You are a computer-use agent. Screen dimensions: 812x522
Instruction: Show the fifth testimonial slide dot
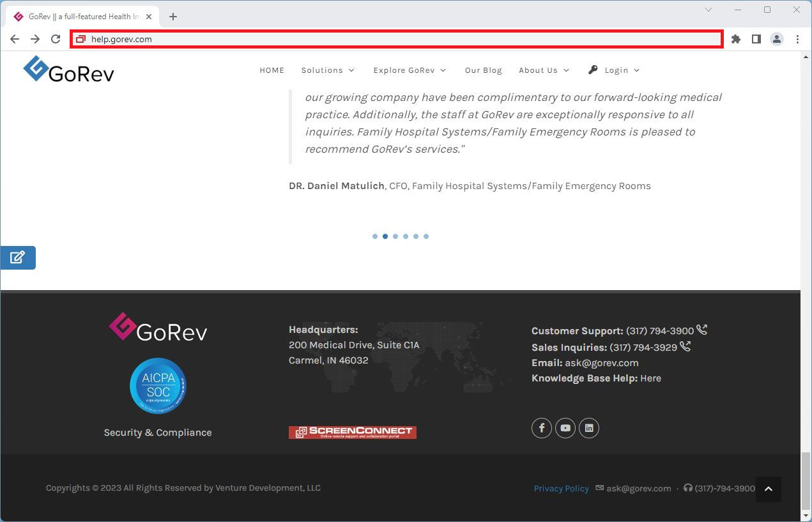pyautogui.click(x=416, y=236)
